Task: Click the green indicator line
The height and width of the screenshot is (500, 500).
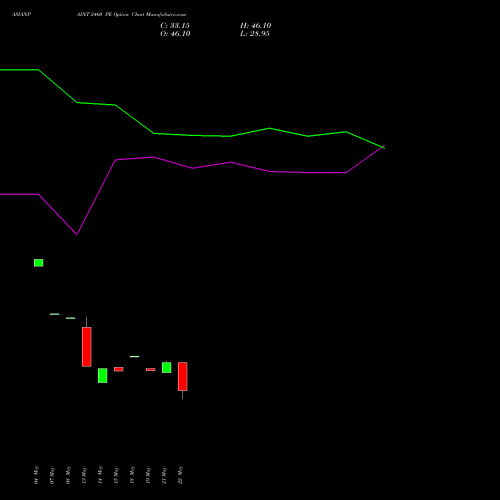Action: pyautogui.click(x=192, y=135)
